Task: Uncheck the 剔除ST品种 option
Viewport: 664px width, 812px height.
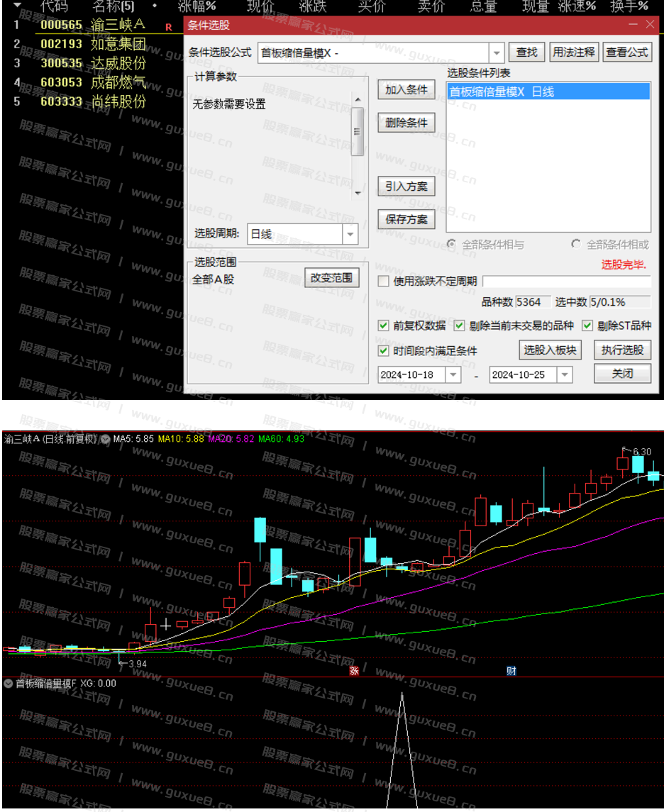Action: (587, 326)
